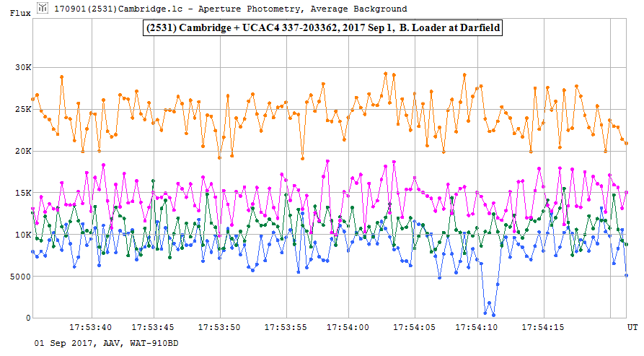This screenshot has height=356, width=644.
Task: Select the 25K flux axis value
Action: point(23,109)
